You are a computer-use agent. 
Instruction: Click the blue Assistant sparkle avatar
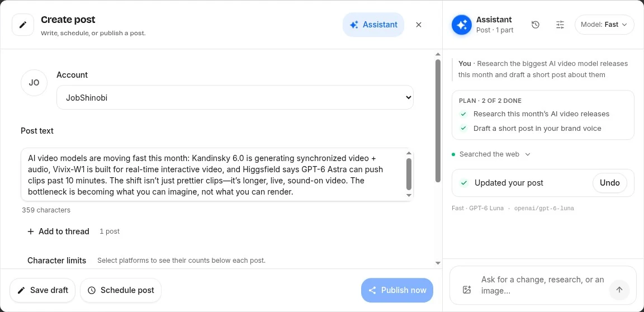pyautogui.click(x=462, y=25)
